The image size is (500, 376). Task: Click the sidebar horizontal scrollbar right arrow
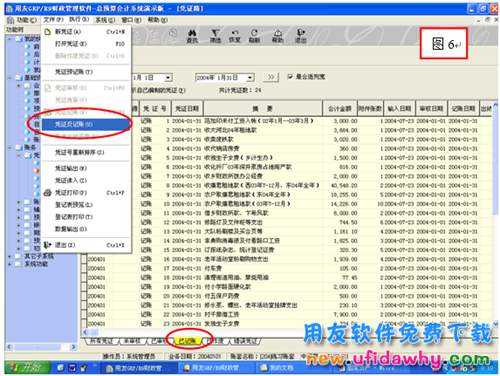coord(73,347)
